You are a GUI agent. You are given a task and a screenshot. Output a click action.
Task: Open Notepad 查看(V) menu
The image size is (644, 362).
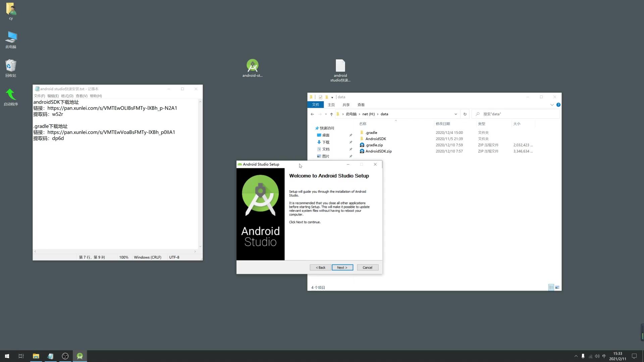tap(82, 96)
